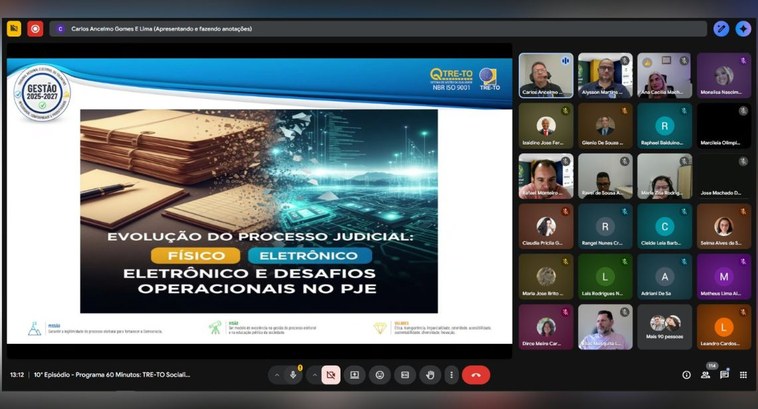Select Maria Zila Rodrig... participant tile
758x409 pixels.
pos(664,176)
